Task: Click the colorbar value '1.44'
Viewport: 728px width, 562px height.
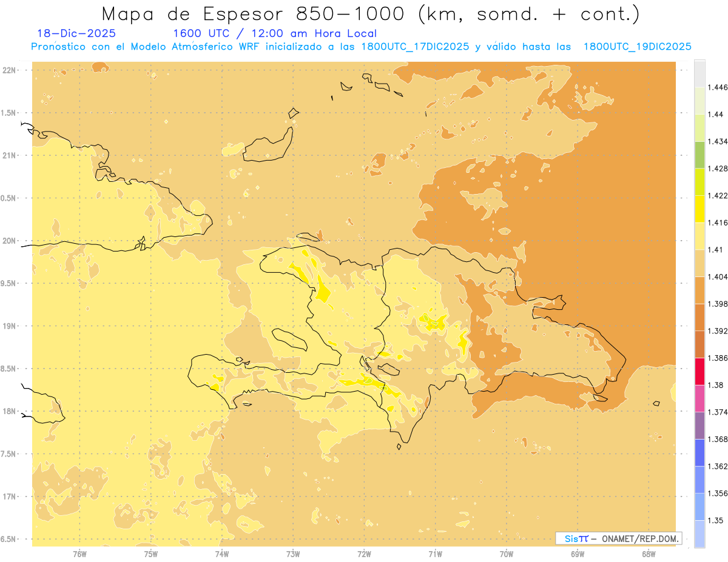Action: tap(715, 115)
